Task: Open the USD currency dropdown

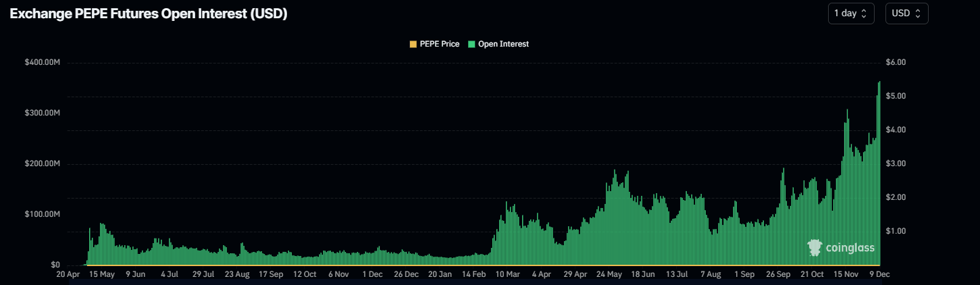Action: [906, 14]
